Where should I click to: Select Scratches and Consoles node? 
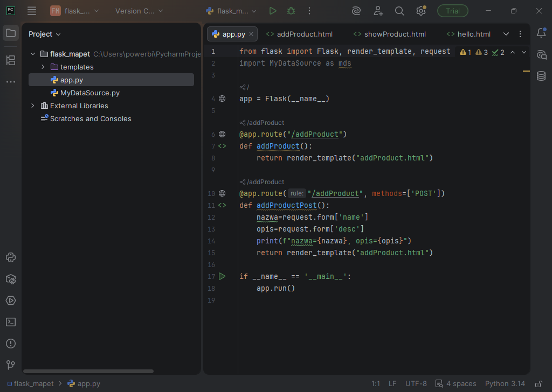coord(111,118)
